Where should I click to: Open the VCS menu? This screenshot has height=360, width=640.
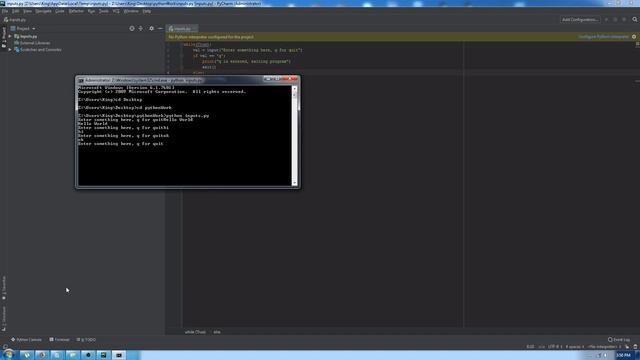[116, 11]
